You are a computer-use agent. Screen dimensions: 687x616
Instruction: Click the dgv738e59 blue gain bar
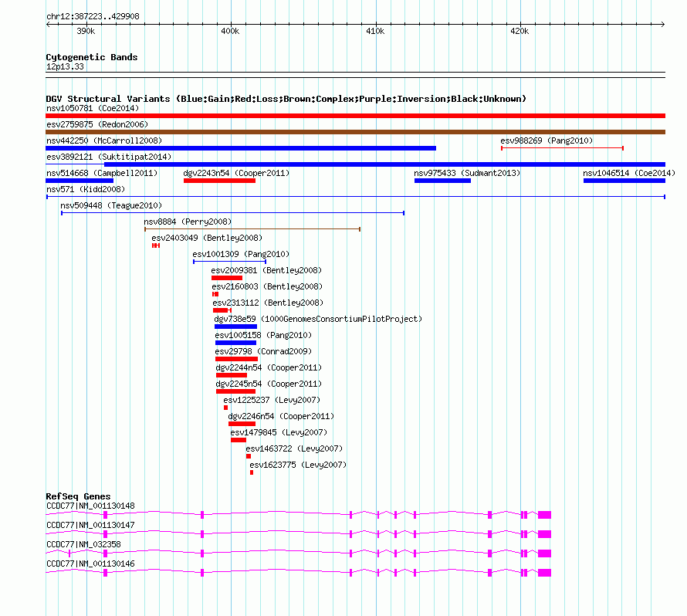235,327
